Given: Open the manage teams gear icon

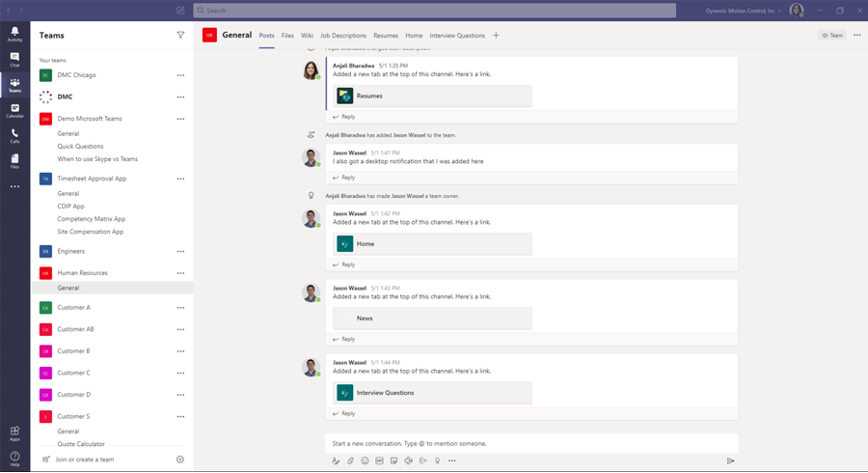Looking at the screenshot, I should click(x=180, y=459).
